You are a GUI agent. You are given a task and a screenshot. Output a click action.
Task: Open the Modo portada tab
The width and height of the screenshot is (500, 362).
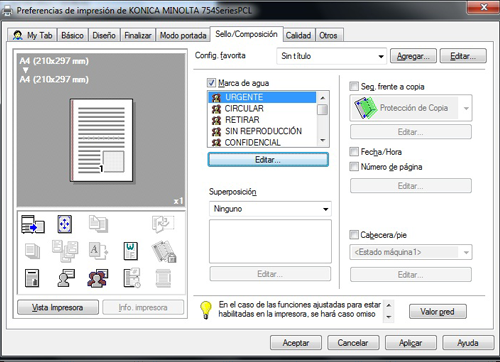183,35
